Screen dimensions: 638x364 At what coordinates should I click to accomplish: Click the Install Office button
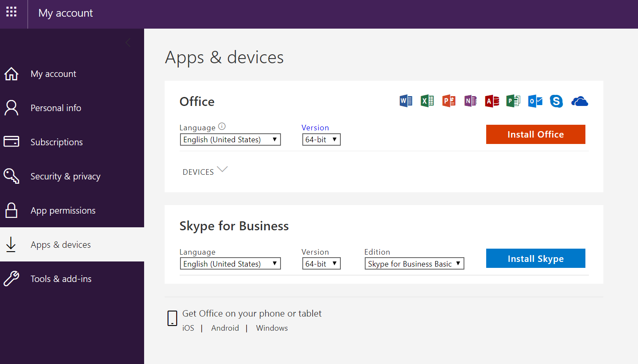tap(536, 134)
